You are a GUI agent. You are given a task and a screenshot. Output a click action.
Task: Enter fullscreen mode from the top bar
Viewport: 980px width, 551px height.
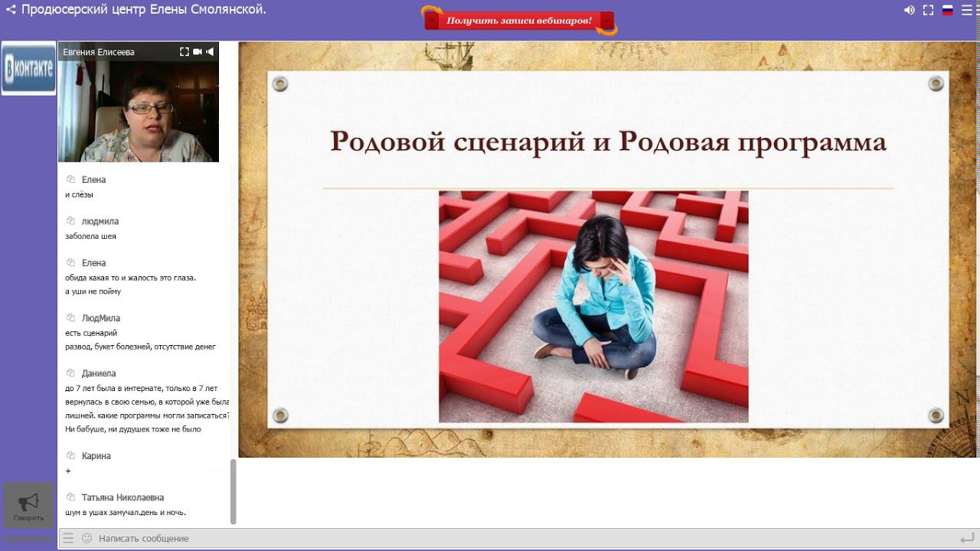[929, 11]
